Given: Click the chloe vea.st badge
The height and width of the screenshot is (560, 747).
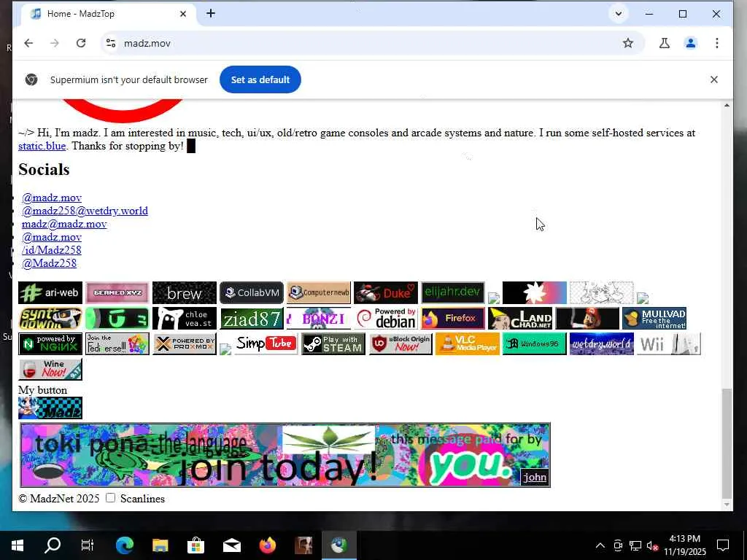Looking at the screenshot, I should tap(185, 318).
